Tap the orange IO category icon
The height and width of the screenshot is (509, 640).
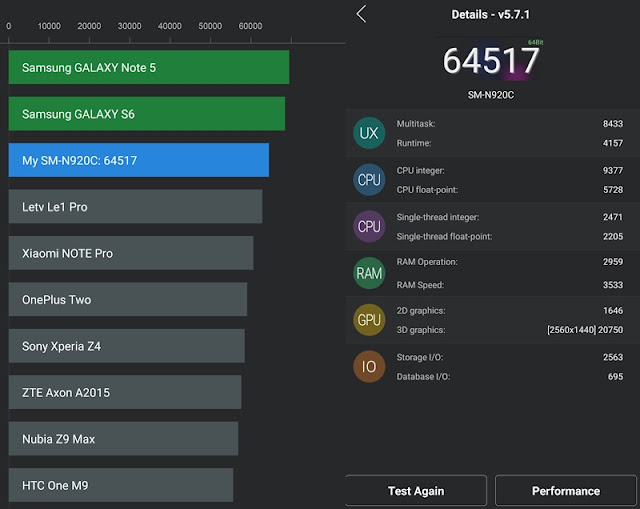click(x=369, y=366)
